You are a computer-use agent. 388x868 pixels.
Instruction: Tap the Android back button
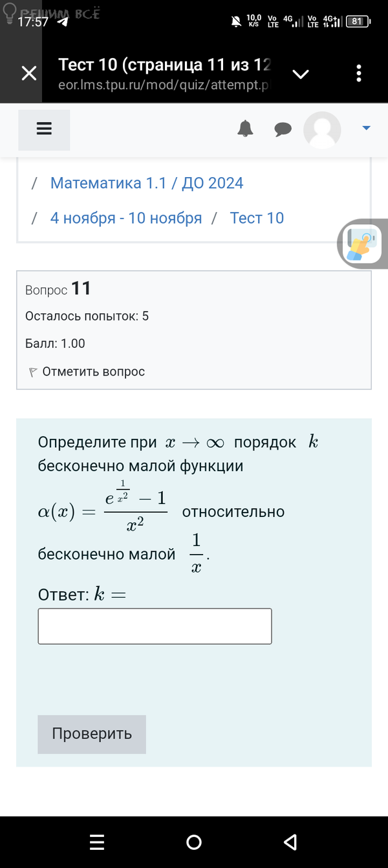click(290, 842)
